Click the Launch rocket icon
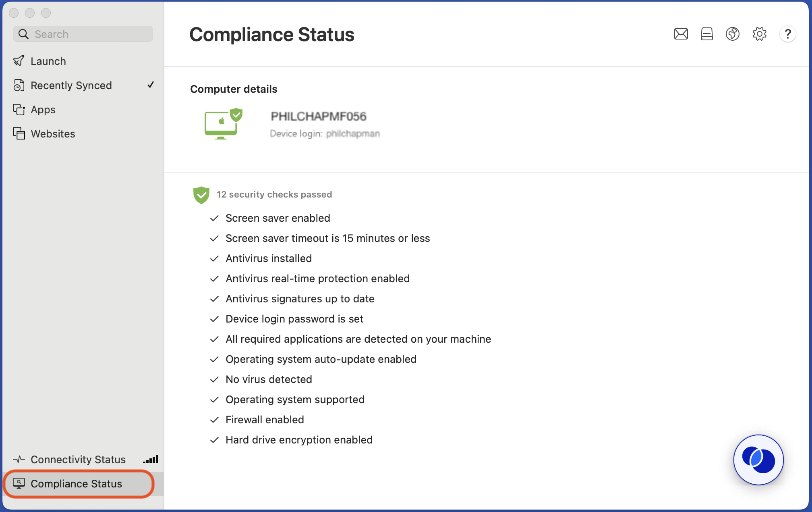Image resolution: width=812 pixels, height=512 pixels. 19,61
